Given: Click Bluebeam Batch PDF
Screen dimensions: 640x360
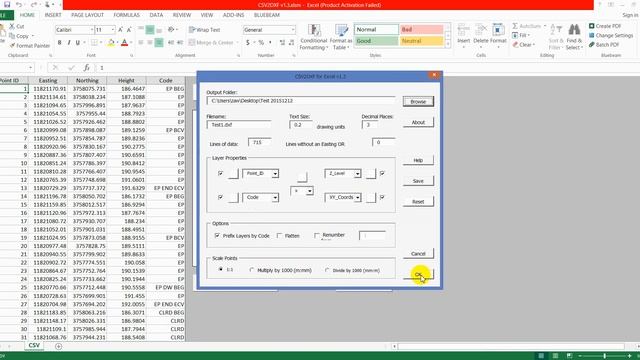Looking at the screenshot, I should pyautogui.click(x=604, y=44).
